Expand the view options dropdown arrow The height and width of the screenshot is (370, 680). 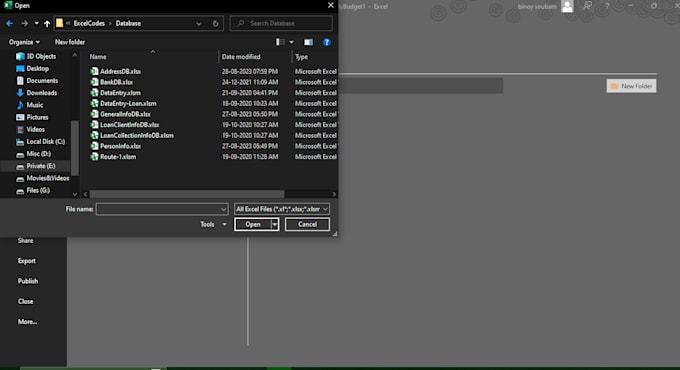(x=291, y=42)
